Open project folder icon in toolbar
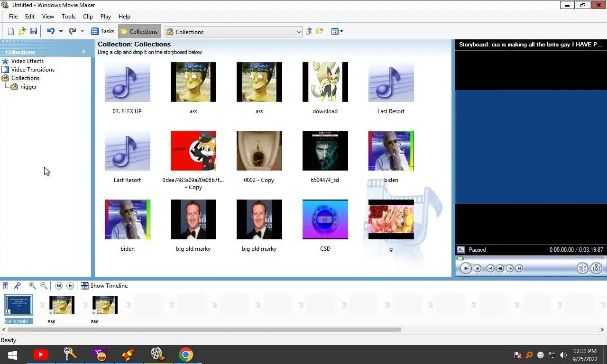The height and width of the screenshot is (364, 607). pyautogui.click(x=22, y=32)
